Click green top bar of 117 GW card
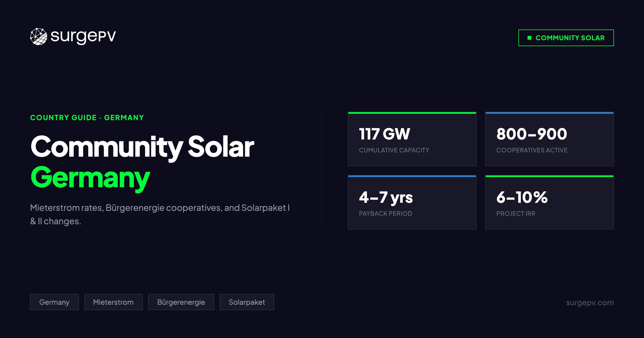The image size is (644, 338). coord(412,113)
